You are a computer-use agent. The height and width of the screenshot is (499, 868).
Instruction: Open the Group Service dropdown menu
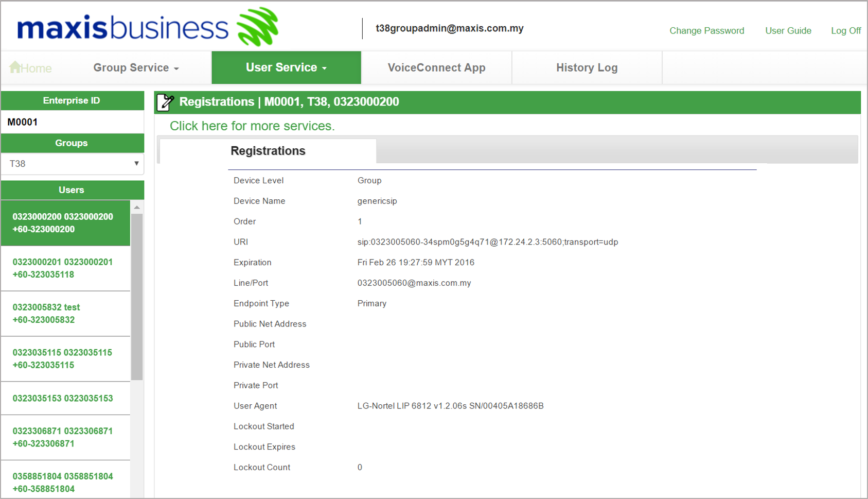pyautogui.click(x=136, y=68)
